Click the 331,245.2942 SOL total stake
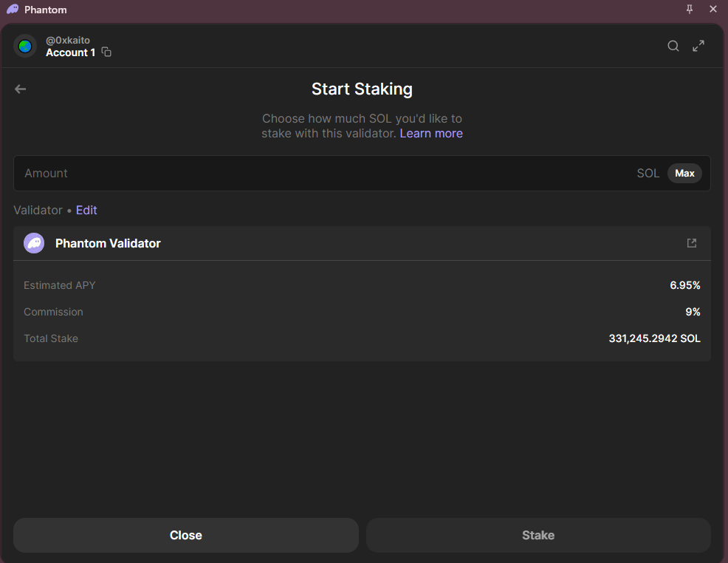 click(x=655, y=338)
